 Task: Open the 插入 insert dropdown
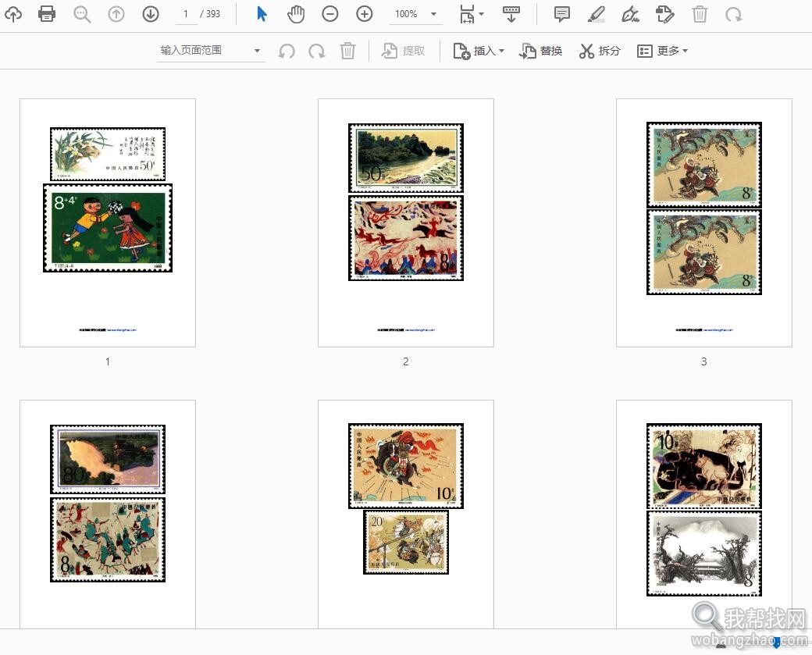(x=479, y=51)
